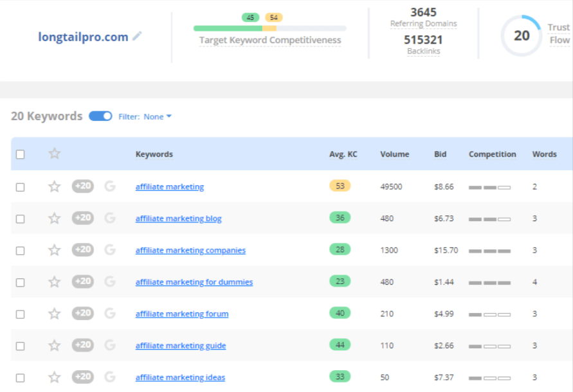Tick the checkbox for affiliate marketing blog
Viewport: 573px width, 392px height.
(20, 218)
